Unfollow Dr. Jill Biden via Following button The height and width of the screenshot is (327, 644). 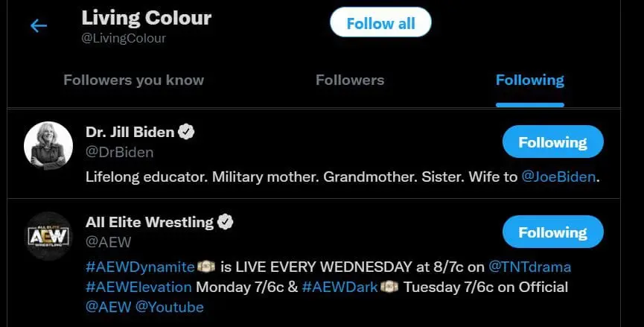pyautogui.click(x=552, y=142)
